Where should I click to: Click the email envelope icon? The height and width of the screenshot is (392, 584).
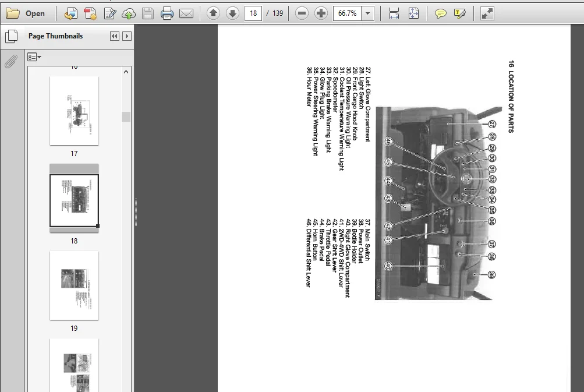pos(186,13)
